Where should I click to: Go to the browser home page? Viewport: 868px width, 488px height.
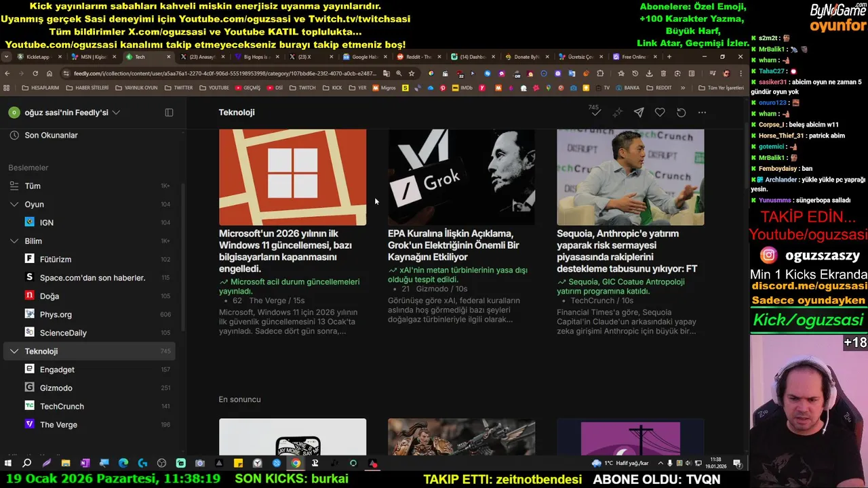coord(50,73)
